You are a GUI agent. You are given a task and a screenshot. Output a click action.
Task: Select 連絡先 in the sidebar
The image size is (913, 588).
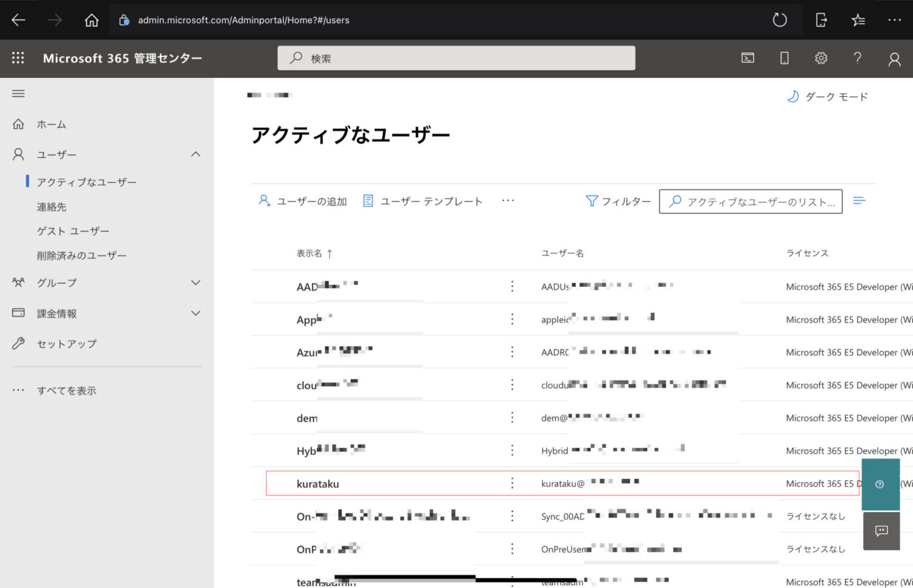click(51, 206)
